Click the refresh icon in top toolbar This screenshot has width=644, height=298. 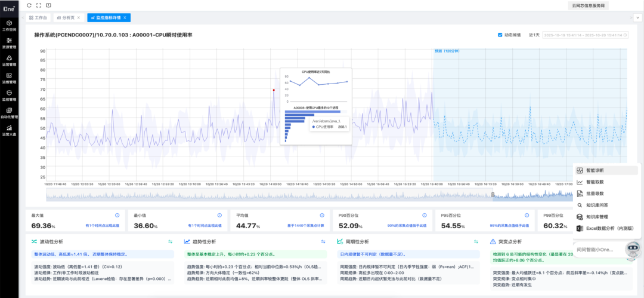tap(29, 5)
